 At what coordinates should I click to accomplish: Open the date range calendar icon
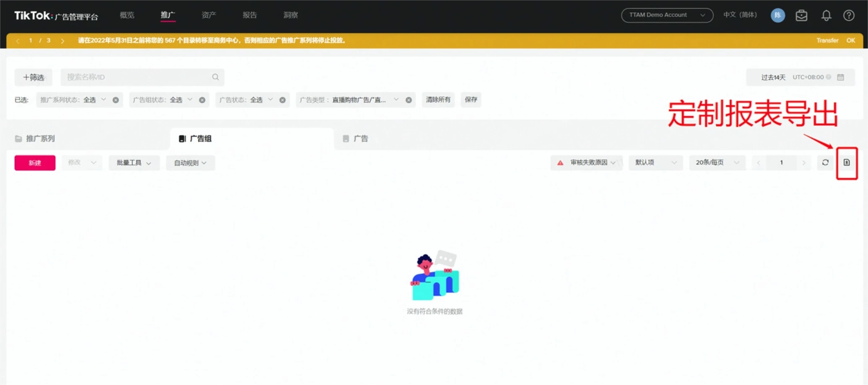840,77
